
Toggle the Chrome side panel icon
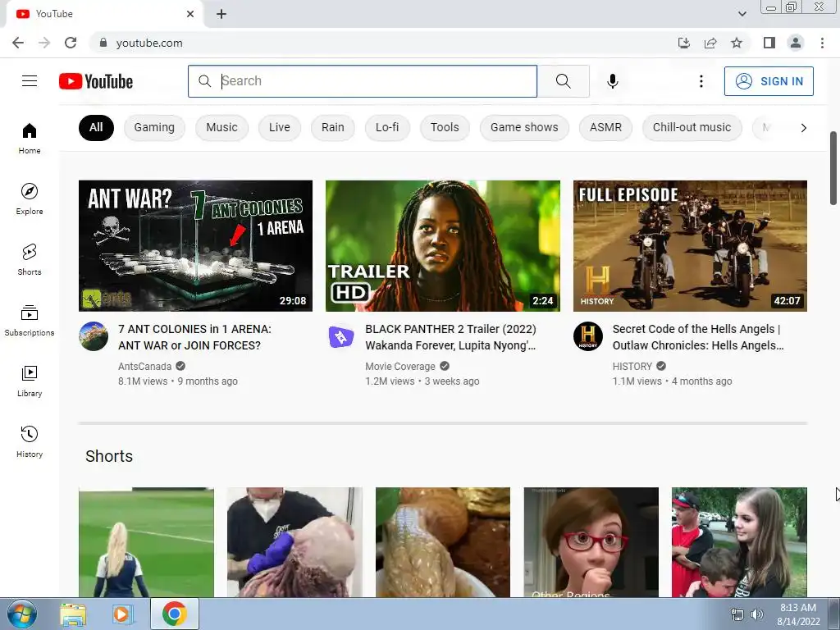click(769, 43)
